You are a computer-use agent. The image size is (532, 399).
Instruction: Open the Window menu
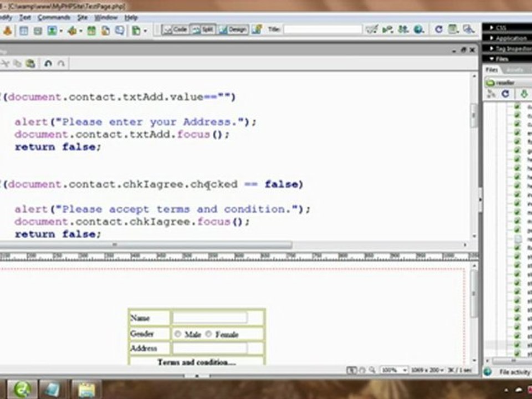coord(105,17)
